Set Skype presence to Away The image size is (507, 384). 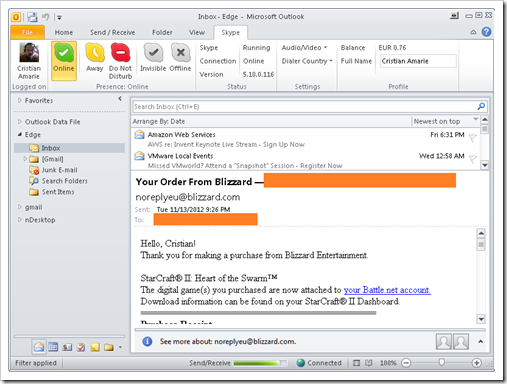[95, 57]
